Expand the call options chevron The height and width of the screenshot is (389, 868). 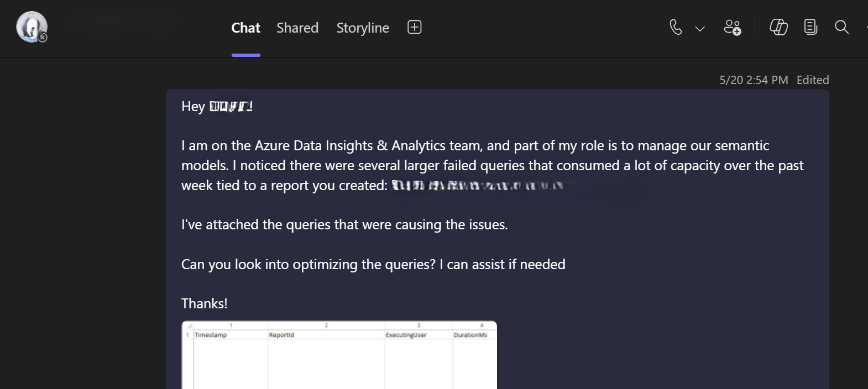click(x=700, y=28)
